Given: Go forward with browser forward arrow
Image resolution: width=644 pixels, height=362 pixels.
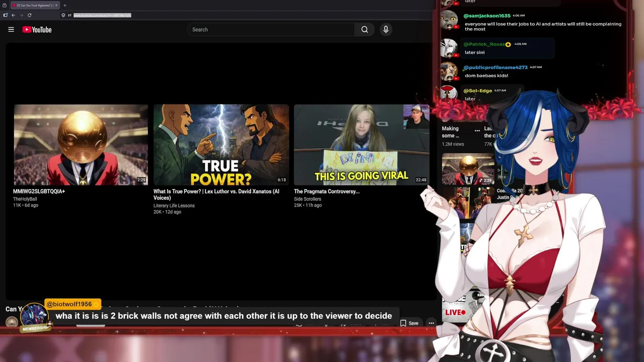Looking at the screenshot, I should [x=21, y=15].
